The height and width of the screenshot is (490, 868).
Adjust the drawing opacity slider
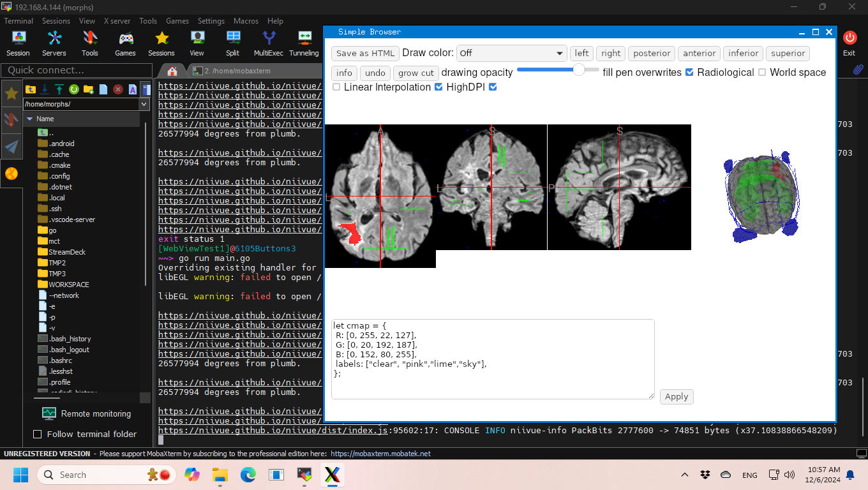[558, 70]
